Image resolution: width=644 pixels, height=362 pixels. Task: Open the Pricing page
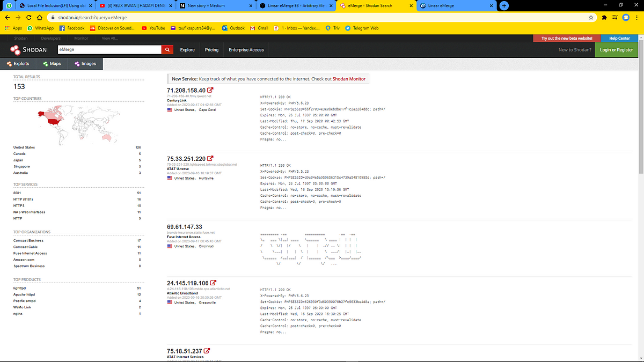(x=211, y=50)
